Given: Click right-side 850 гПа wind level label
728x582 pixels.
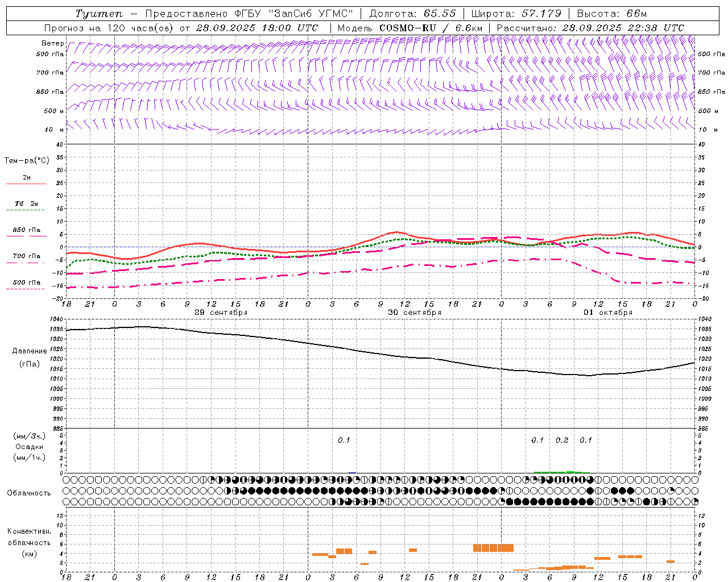Looking at the screenshot, I should 712,92.
